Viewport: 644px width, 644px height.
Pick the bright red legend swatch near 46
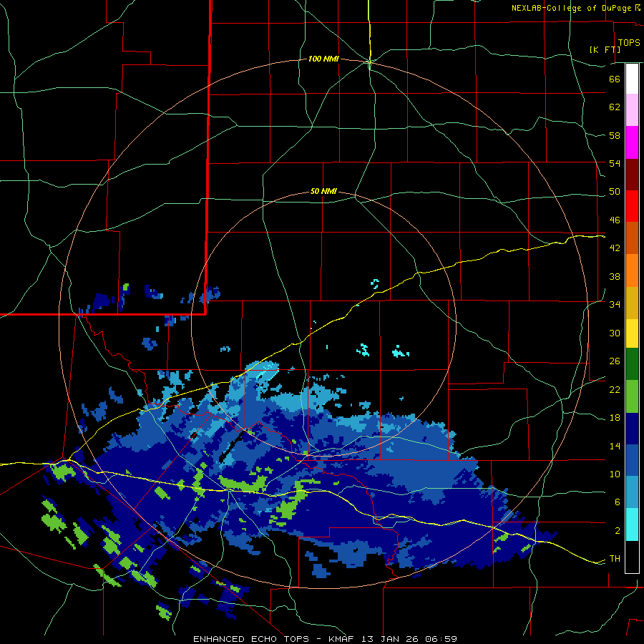[x=632, y=206]
